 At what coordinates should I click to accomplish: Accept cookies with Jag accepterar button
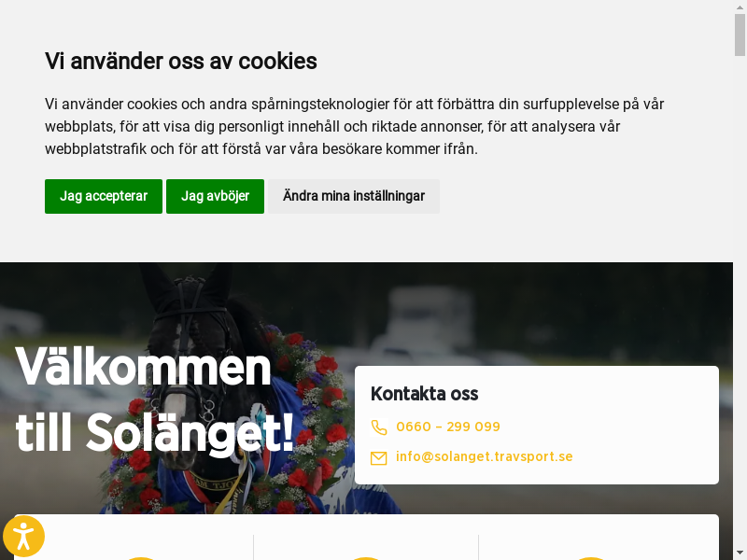[x=104, y=196]
